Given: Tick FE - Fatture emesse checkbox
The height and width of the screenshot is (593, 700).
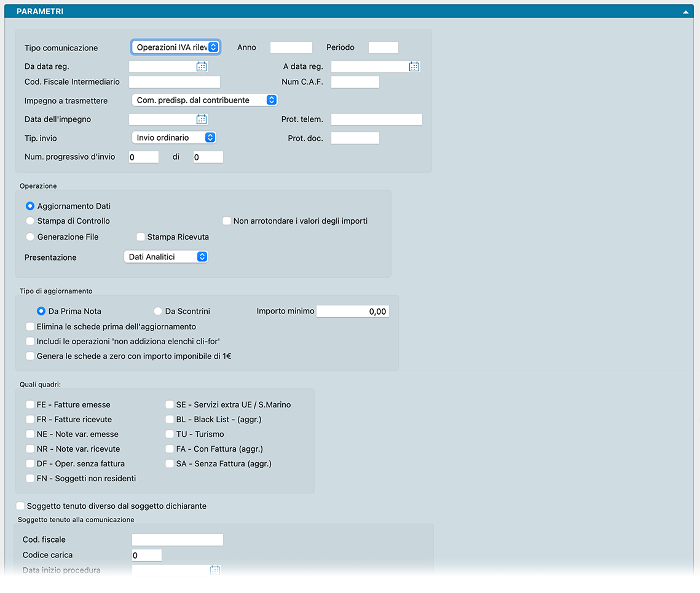Looking at the screenshot, I should coord(30,405).
